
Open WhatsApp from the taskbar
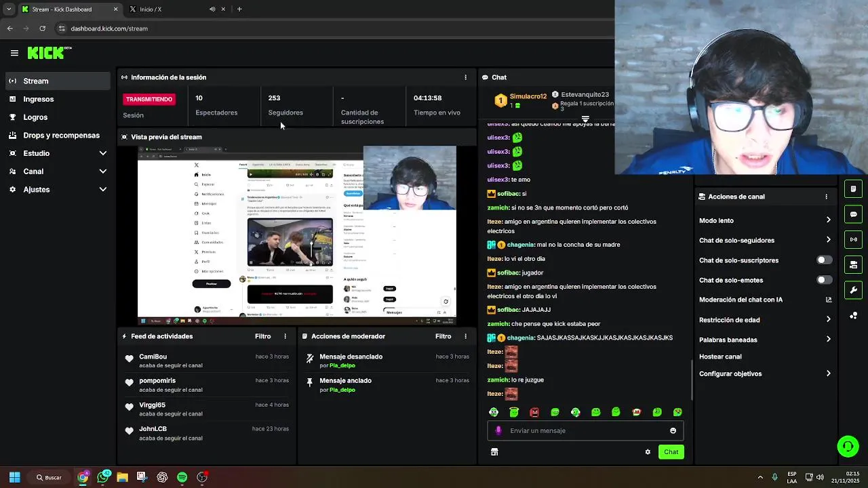coord(102,477)
